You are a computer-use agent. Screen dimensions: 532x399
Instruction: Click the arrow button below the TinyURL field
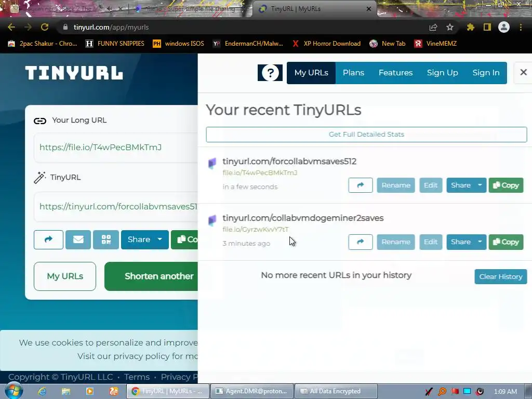tap(48, 240)
